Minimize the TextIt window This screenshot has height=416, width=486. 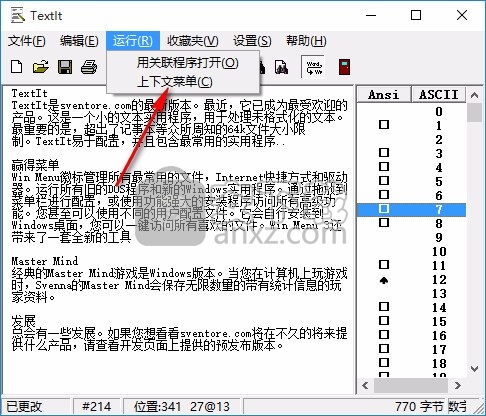[x=371, y=15]
